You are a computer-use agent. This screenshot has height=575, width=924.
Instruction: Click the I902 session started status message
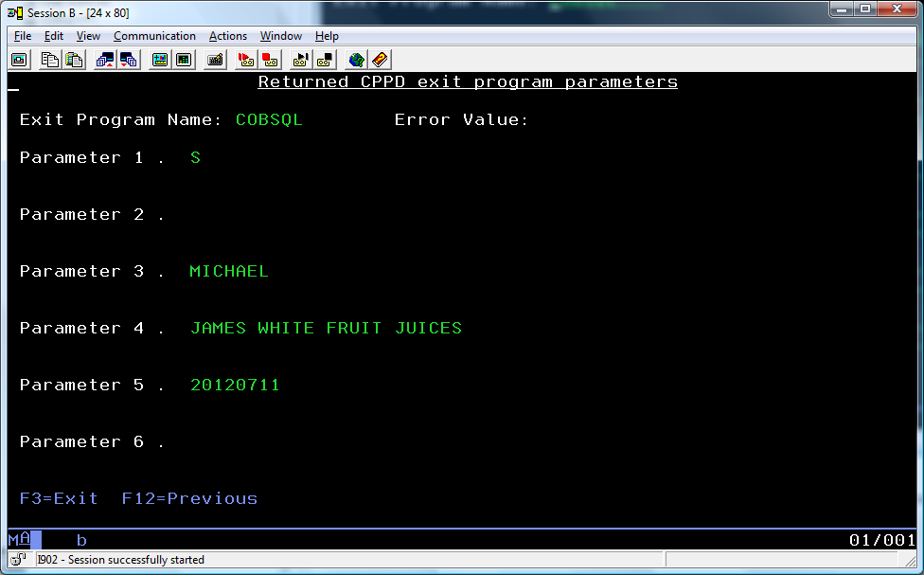coord(121,560)
